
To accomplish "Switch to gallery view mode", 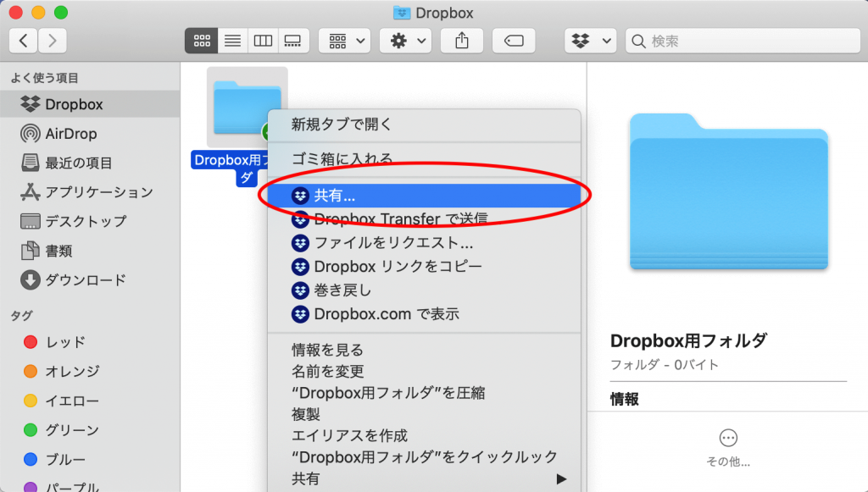I will pyautogui.click(x=292, y=41).
